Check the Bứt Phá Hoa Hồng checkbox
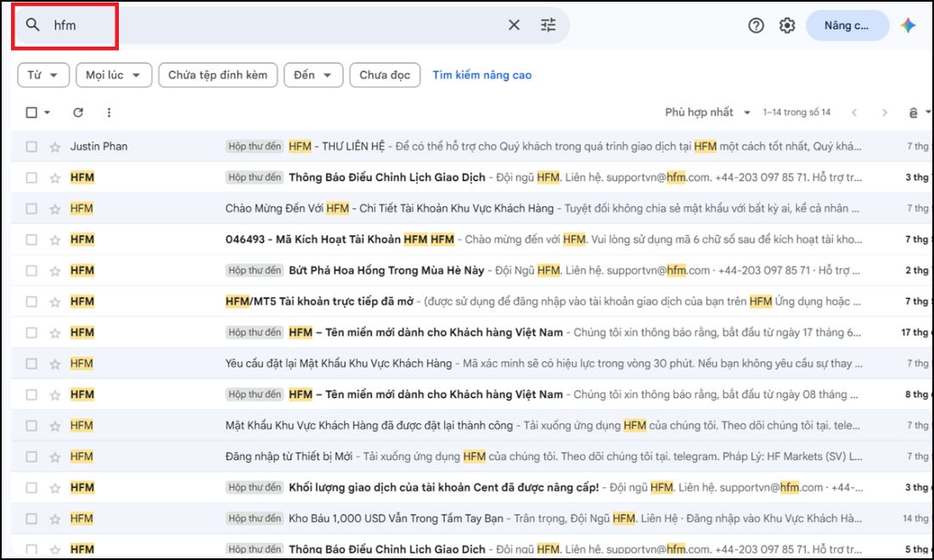 [x=31, y=270]
